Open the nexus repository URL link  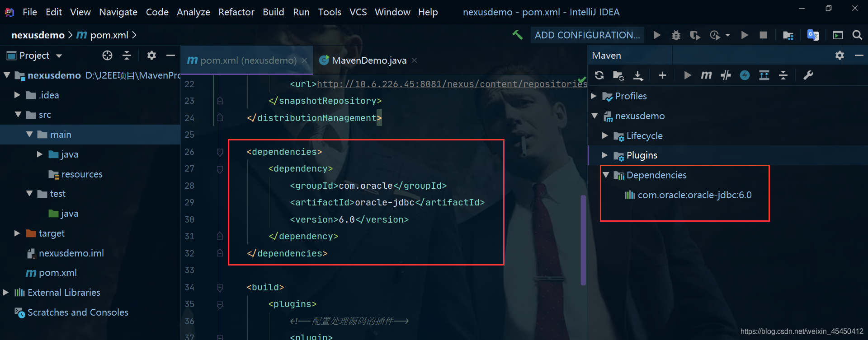click(452, 84)
